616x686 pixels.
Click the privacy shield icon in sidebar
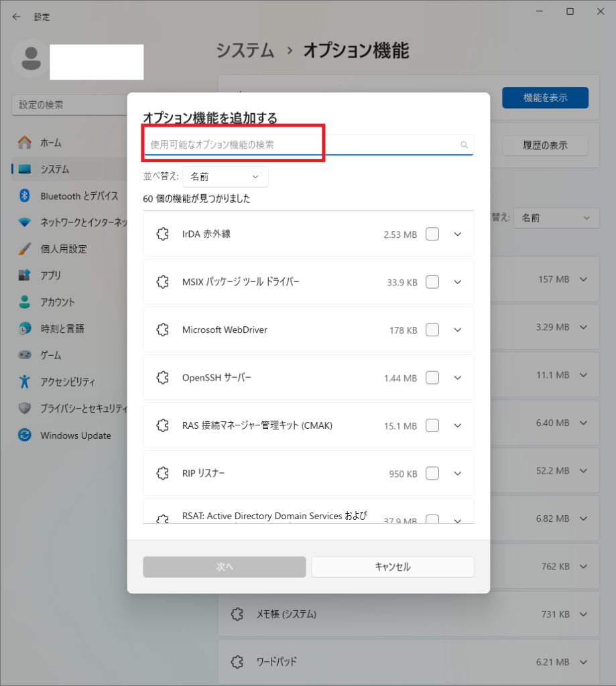point(25,408)
